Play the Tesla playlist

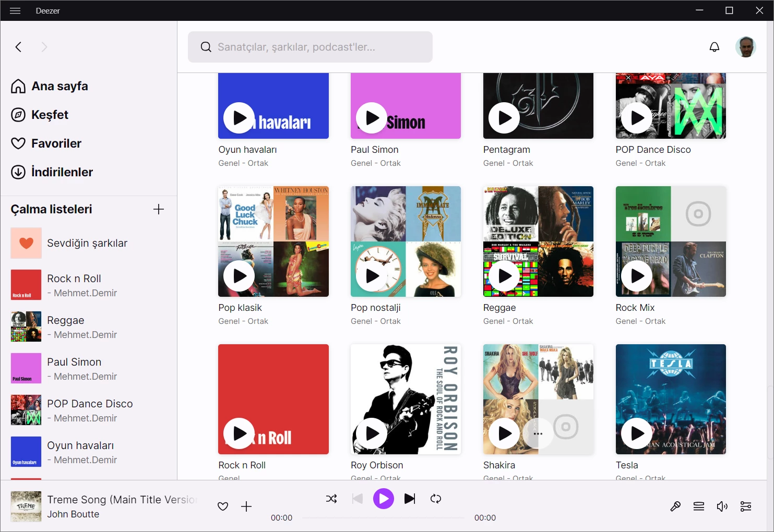pos(637,433)
